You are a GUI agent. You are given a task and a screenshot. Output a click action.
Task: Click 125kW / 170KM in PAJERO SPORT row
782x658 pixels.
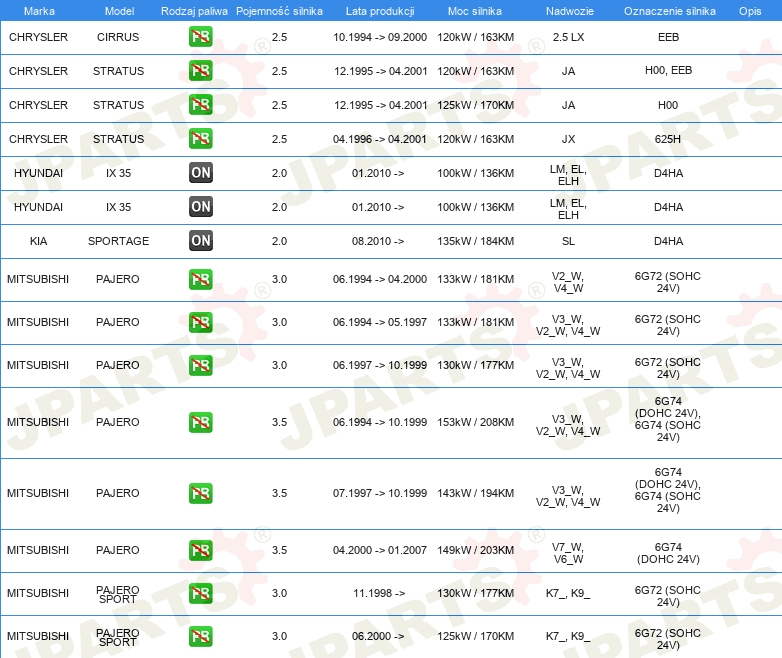pyautogui.click(x=475, y=636)
